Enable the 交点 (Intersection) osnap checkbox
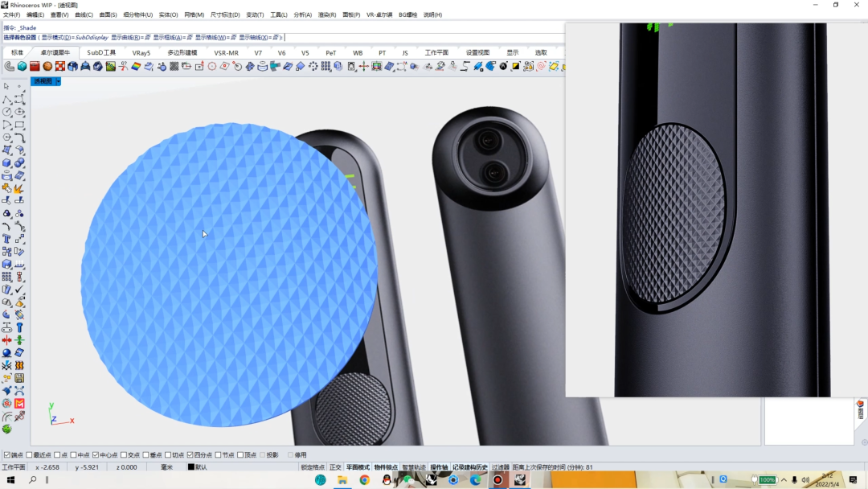Screen dimensions: 868x489 124,455
